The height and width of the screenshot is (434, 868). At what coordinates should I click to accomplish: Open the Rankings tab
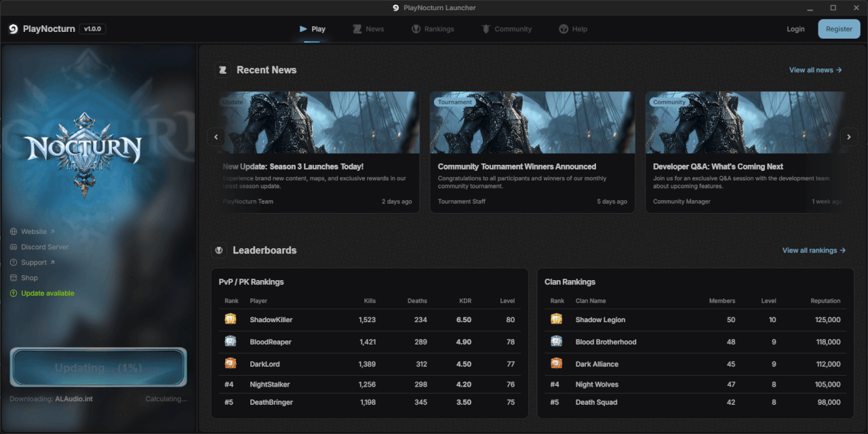click(433, 29)
